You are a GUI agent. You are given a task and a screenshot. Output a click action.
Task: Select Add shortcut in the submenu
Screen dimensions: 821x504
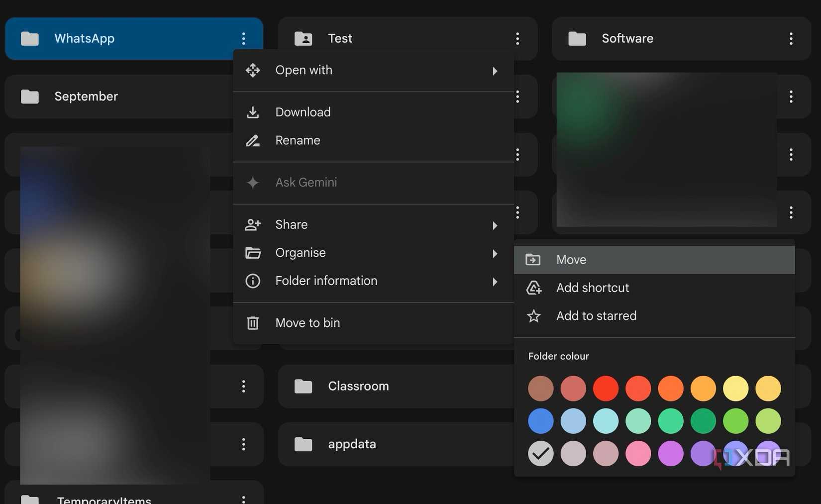[654, 288]
